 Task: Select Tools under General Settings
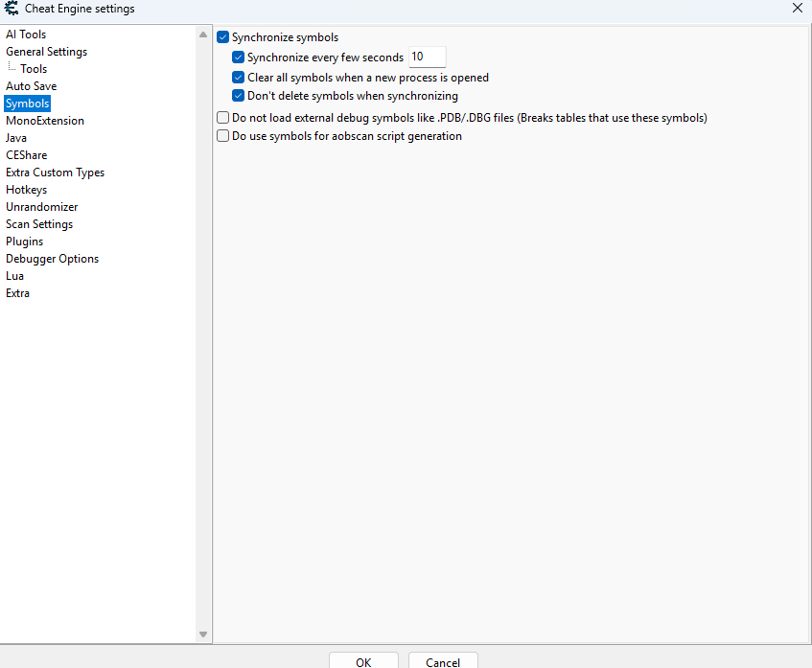pos(34,69)
